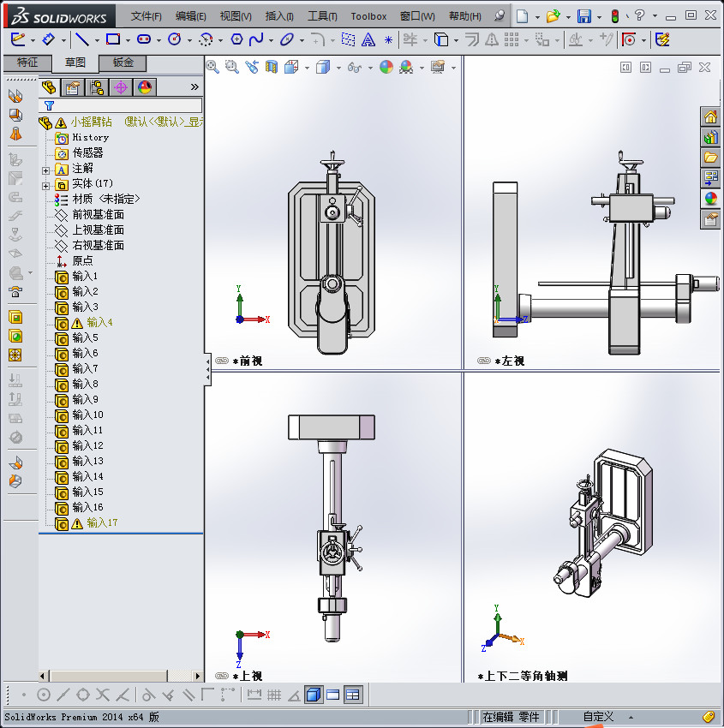
Task: Click the Apply Scene icon
Action: 406,68
